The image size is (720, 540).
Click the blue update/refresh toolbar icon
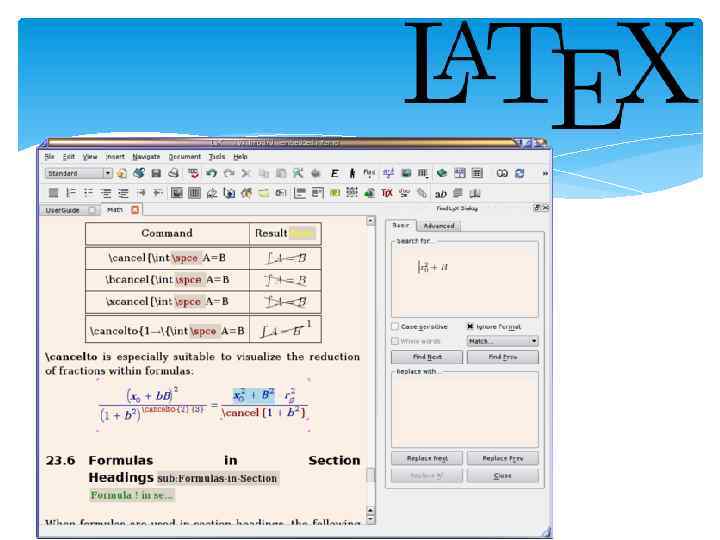519,174
